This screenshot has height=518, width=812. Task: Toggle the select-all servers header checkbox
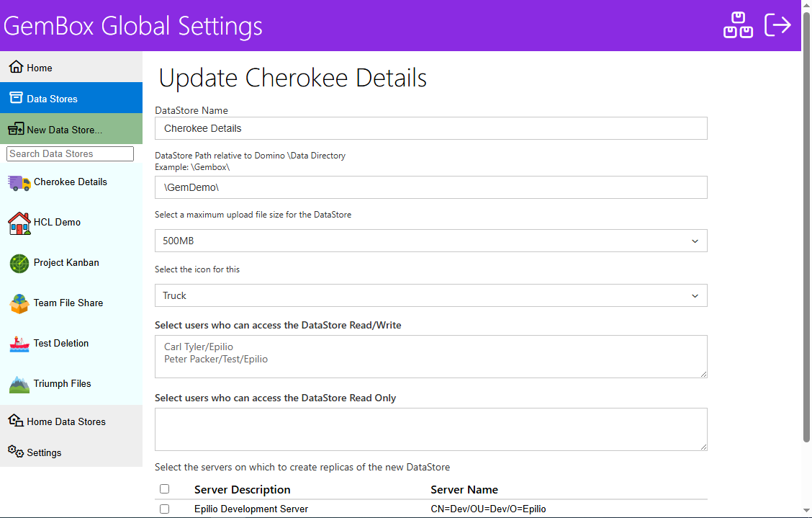pos(164,489)
